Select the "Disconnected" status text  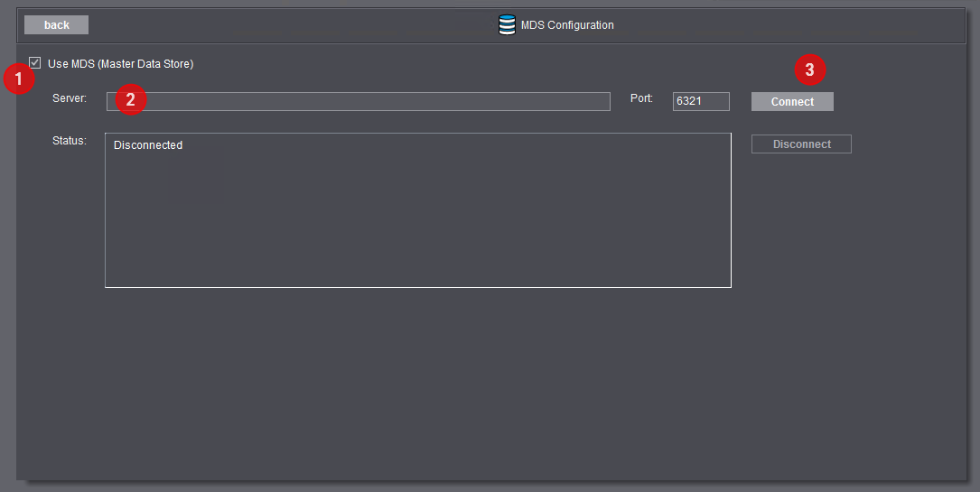point(148,145)
